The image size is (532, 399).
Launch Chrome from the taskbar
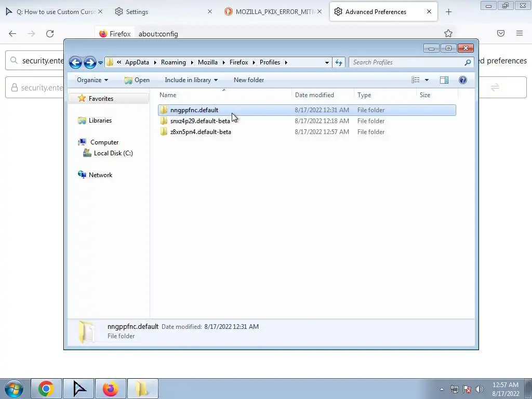coord(46,389)
